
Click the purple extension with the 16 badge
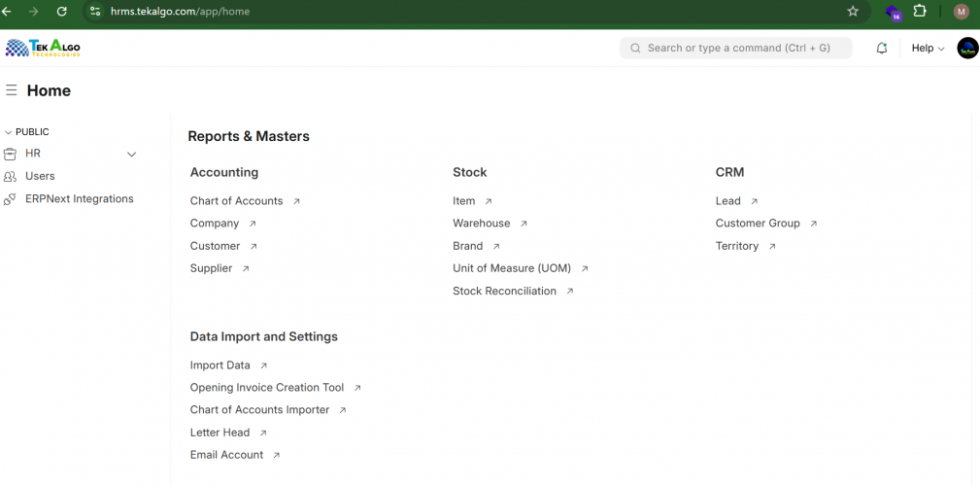pos(894,13)
